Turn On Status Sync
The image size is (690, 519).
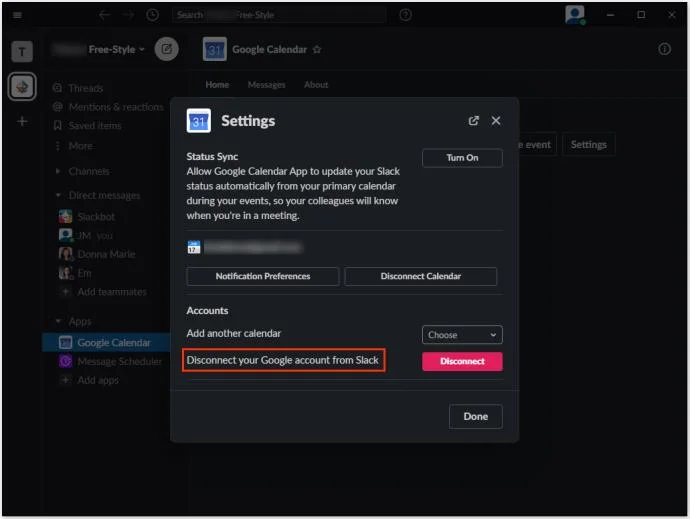click(x=462, y=158)
